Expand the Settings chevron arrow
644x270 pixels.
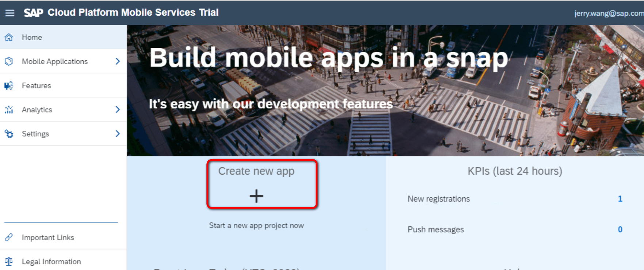click(118, 134)
